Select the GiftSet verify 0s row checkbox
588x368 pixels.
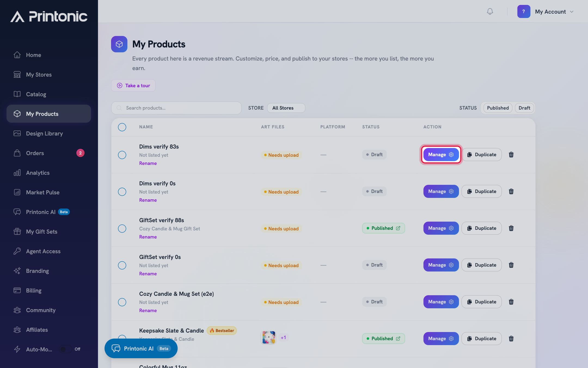click(122, 266)
